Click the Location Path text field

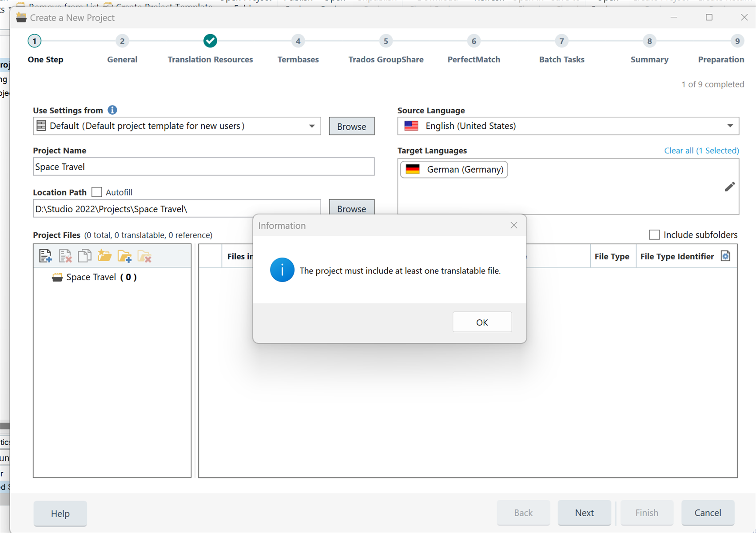(177, 208)
